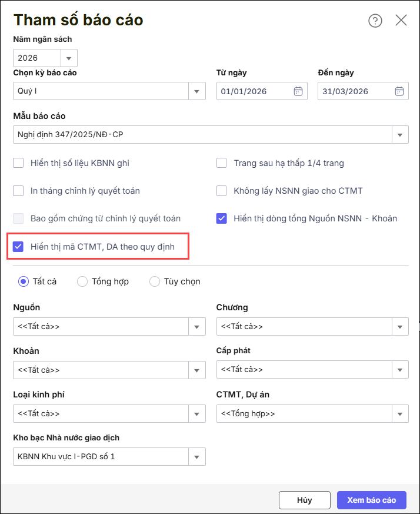Choose the Tùy chọn radio button
This screenshot has height=514, width=420.
coord(155,281)
